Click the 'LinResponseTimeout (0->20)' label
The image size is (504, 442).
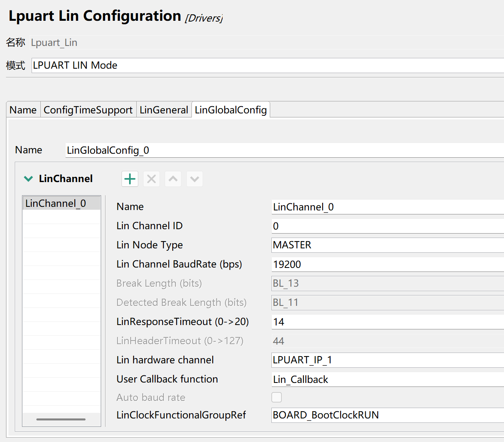coord(183,322)
